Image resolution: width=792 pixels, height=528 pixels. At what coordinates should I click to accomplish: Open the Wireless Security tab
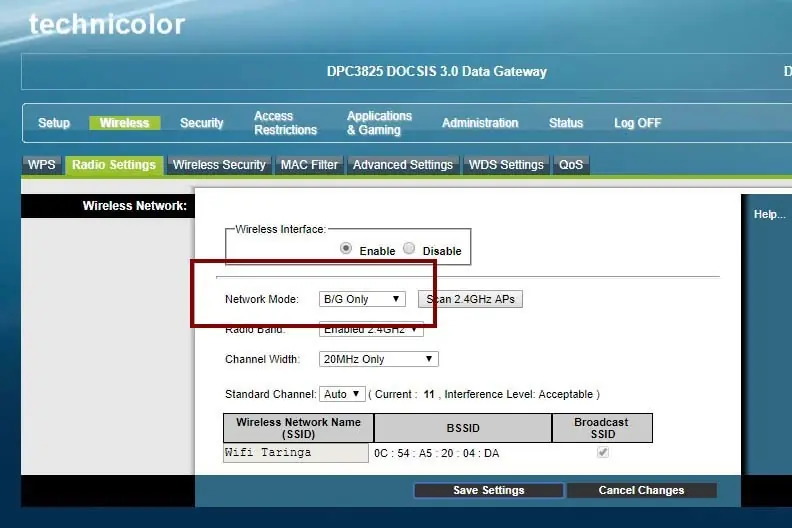pos(219,165)
